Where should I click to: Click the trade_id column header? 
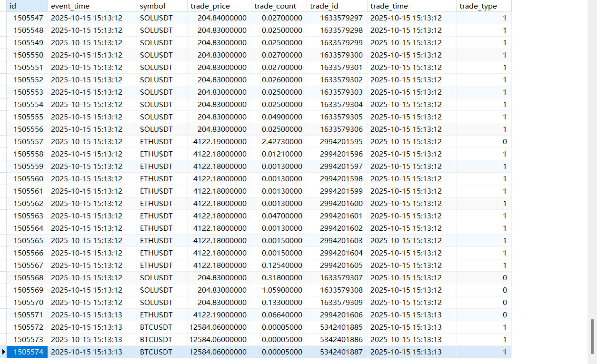tap(337, 6)
